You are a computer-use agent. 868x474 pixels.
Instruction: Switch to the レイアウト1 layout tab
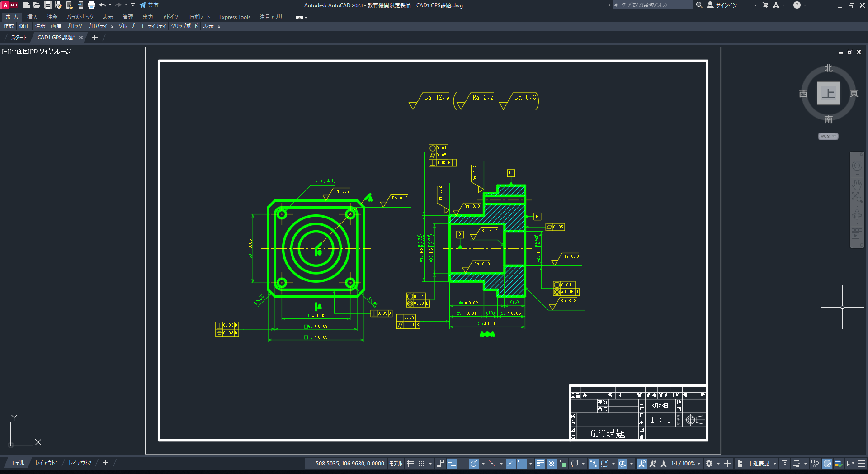point(47,463)
